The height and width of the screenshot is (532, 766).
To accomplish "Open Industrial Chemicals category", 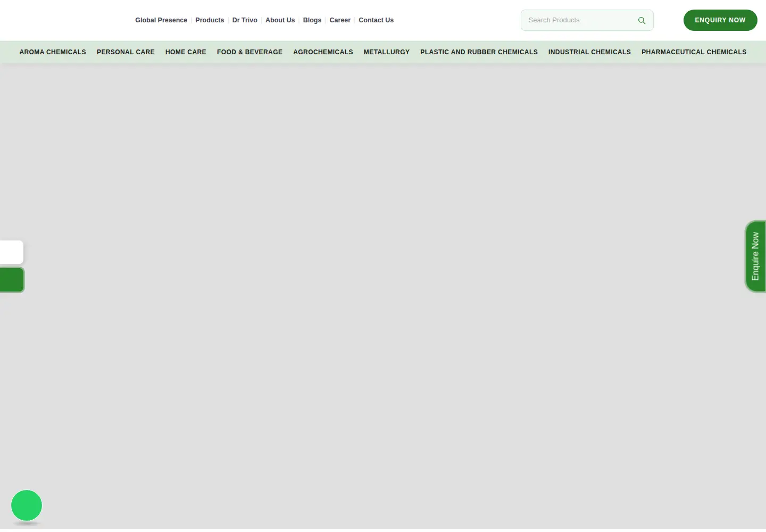I will click(589, 52).
